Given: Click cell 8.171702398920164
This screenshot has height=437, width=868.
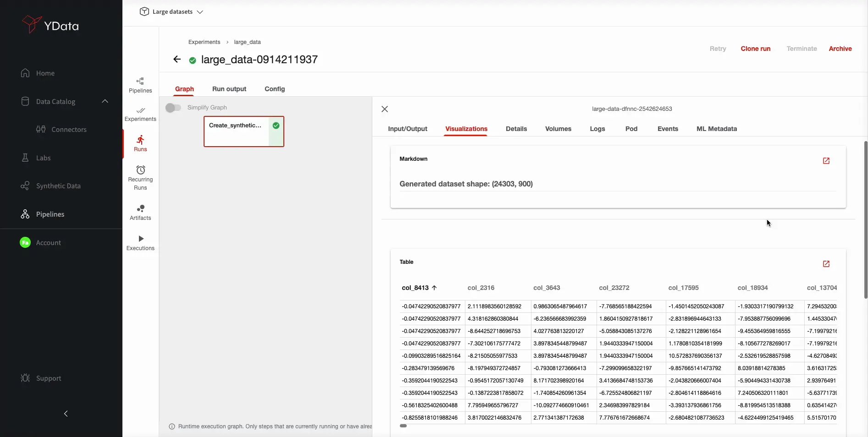Looking at the screenshot, I should [564, 381].
